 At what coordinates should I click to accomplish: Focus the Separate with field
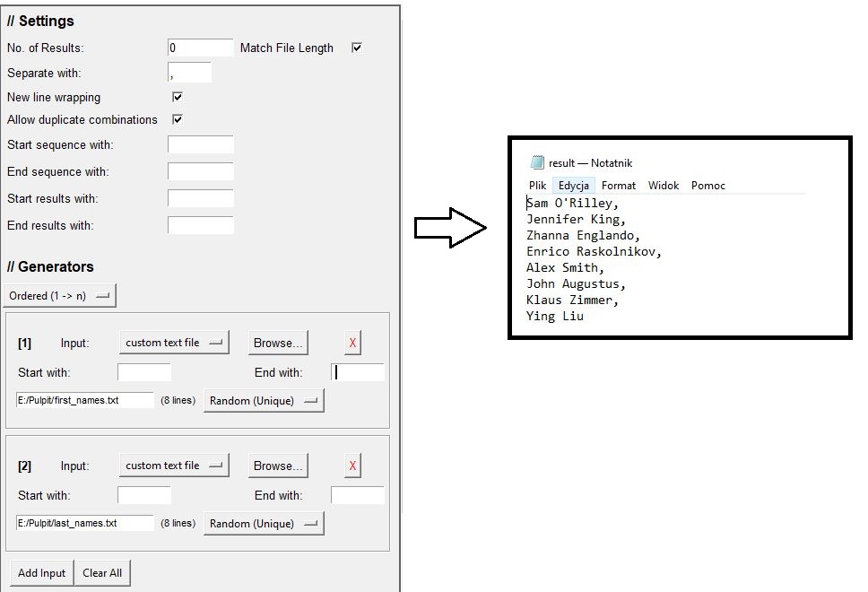[x=189, y=73]
